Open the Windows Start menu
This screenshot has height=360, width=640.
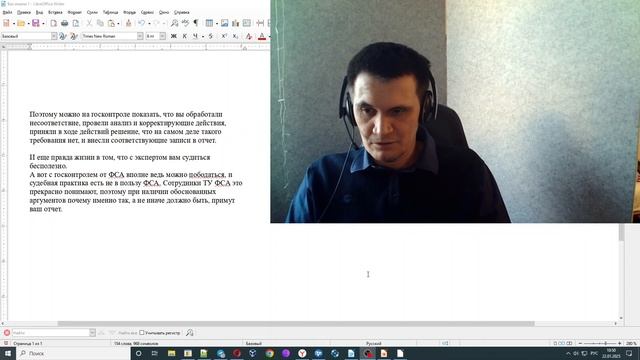[x=7, y=353]
